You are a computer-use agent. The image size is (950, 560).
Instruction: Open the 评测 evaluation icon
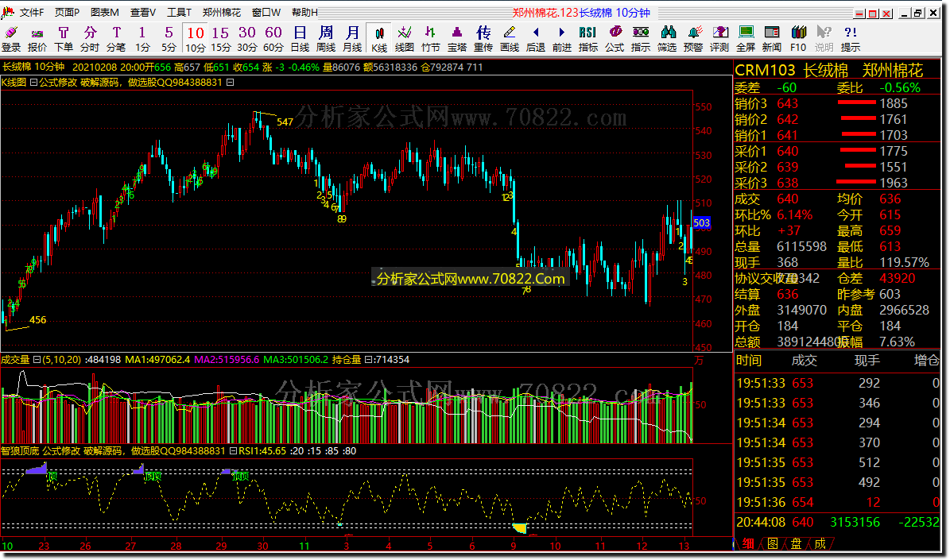point(719,39)
